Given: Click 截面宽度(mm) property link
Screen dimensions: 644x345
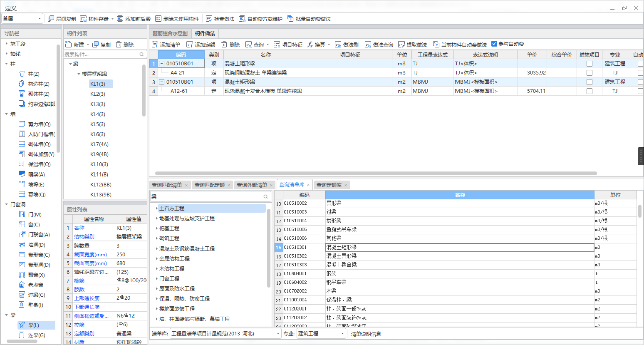Looking at the screenshot, I should [x=91, y=255].
